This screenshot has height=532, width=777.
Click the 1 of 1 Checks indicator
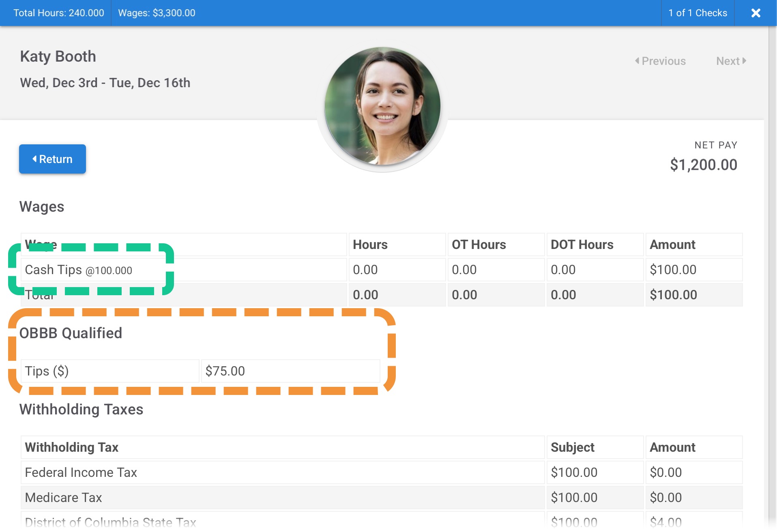pyautogui.click(x=698, y=13)
